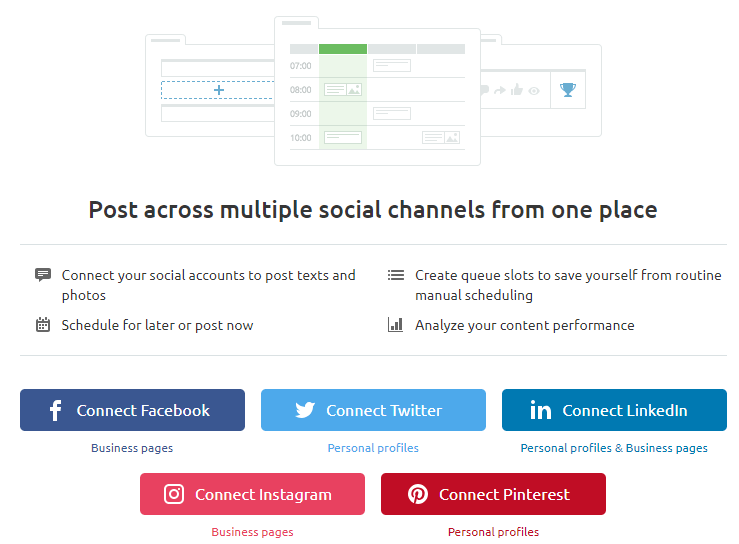The height and width of the screenshot is (544, 739).
Task: Click the trophy icon in the illustration
Action: click(568, 90)
